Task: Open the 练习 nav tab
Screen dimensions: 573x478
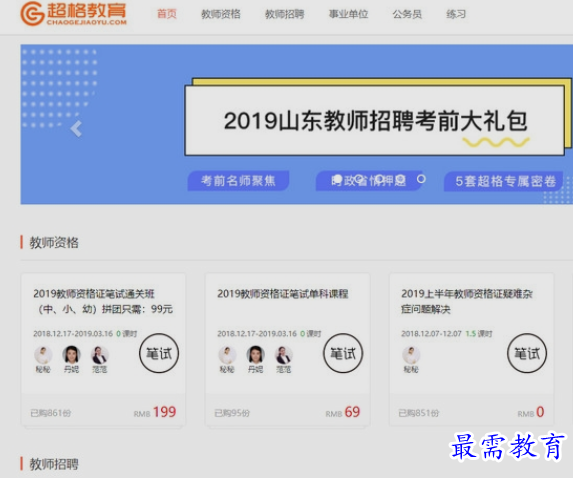Action: coord(456,14)
